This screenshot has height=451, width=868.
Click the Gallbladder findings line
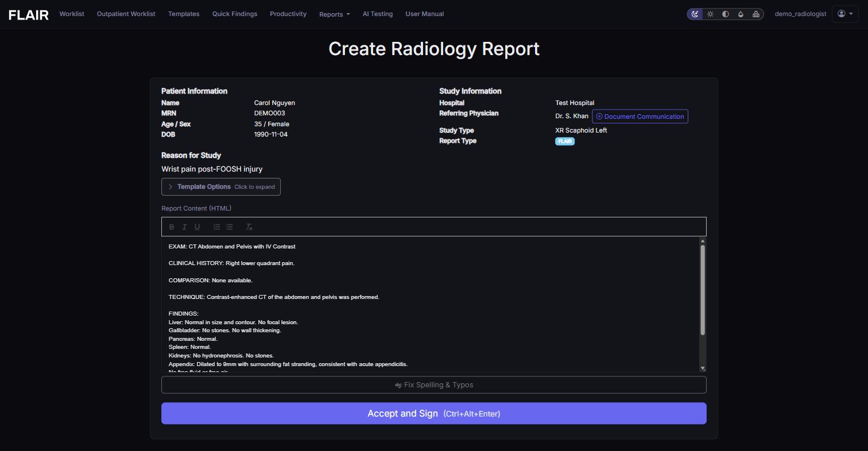coord(225,331)
